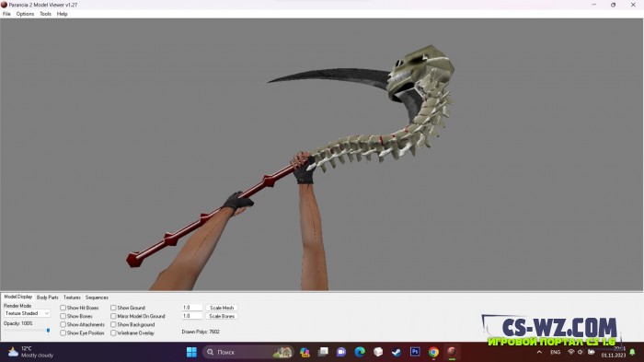This screenshot has width=644, height=362.
Task: Open the Tools menu
Action: pyautogui.click(x=45, y=14)
